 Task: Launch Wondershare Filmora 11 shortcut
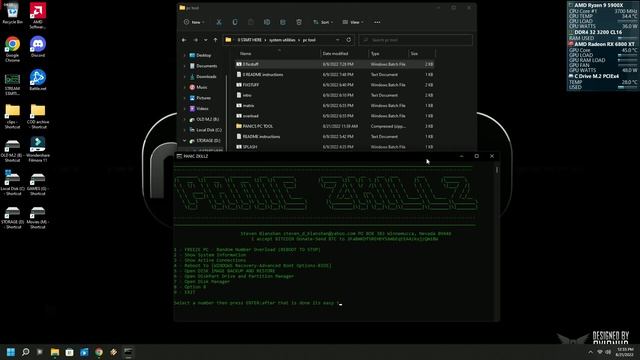coord(38,150)
